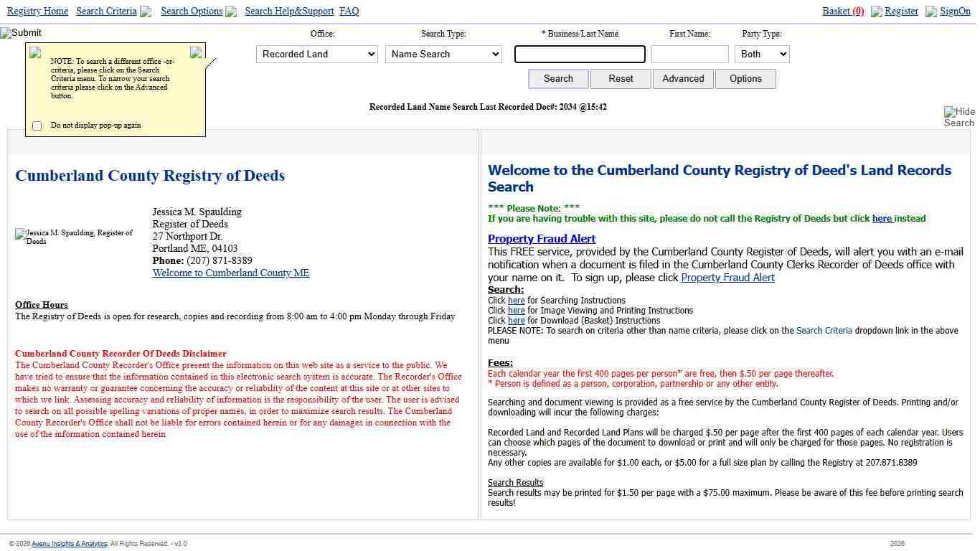Open the Party Type dropdown set to Both

761,55
